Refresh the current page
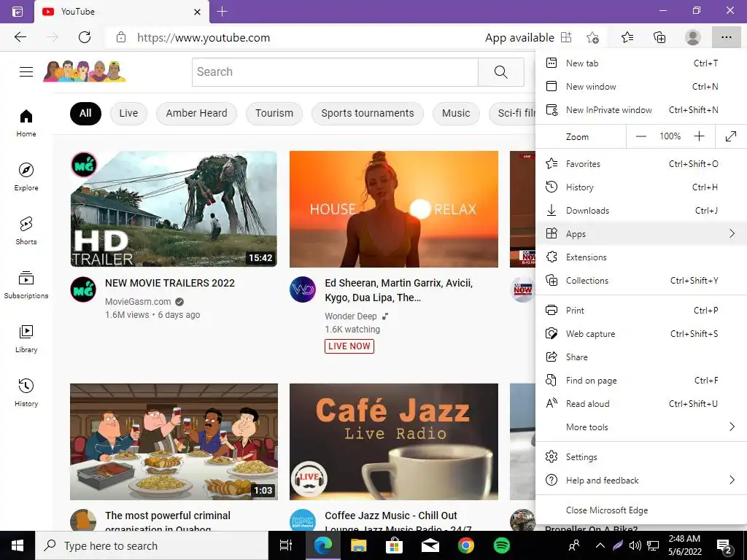 [85, 37]
